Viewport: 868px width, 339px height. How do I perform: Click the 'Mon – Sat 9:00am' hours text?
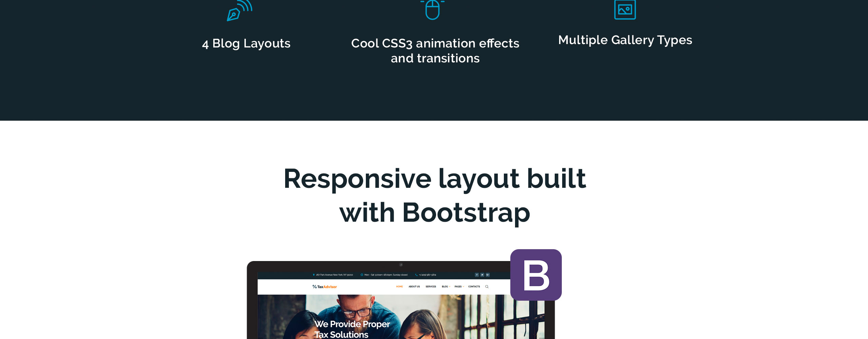pyautogui.click(x=386, y=275)
